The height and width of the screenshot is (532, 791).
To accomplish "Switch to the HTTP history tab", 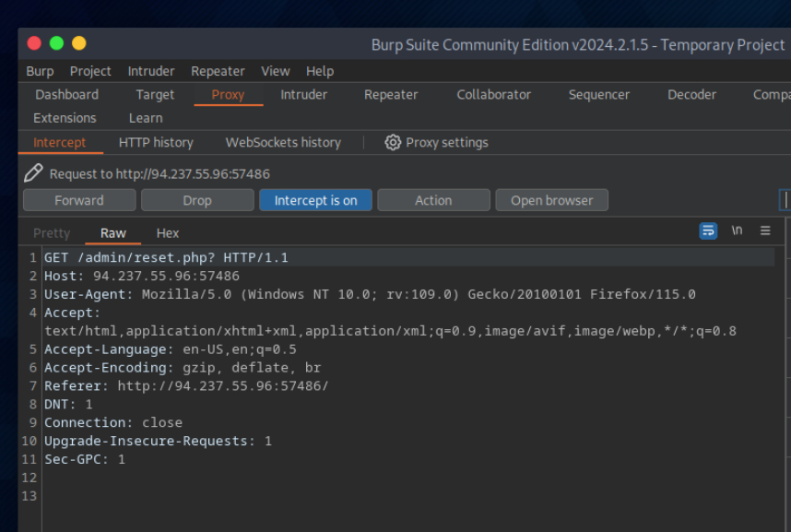I will (x=156, y=142).
